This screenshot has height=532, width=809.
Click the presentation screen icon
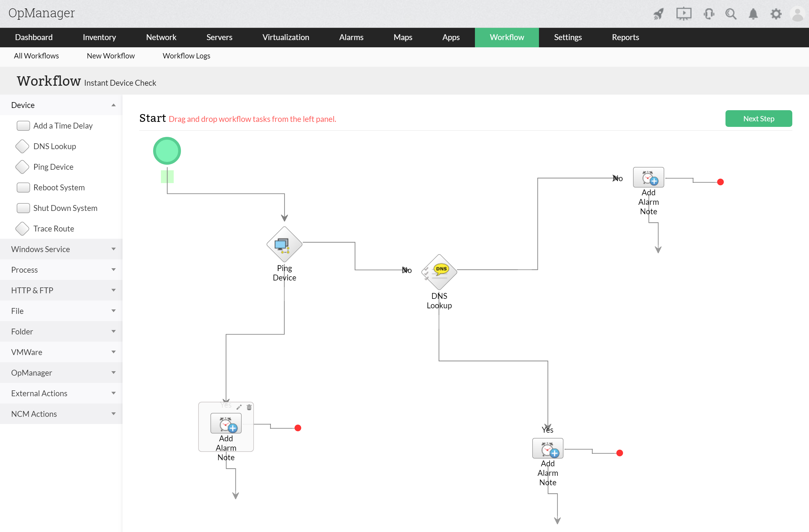click(683, 14)
